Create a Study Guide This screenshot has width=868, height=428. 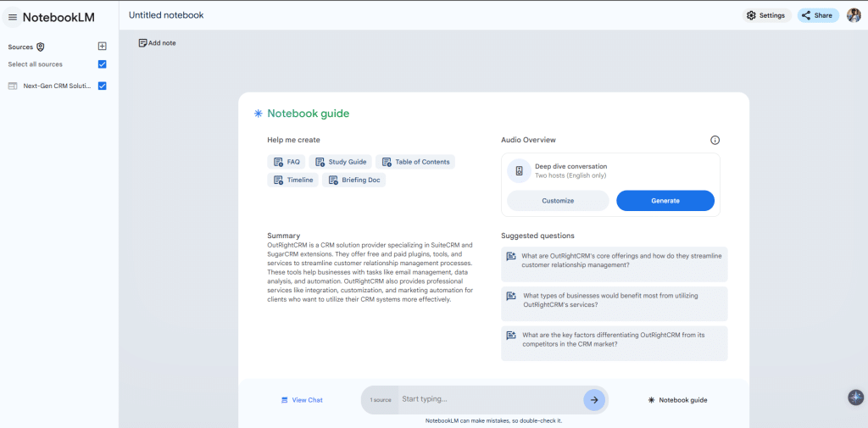point(341,162)
